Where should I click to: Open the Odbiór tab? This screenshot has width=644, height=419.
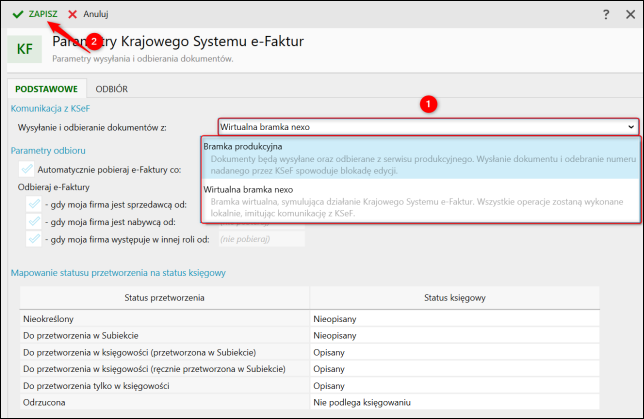(111, 89)
